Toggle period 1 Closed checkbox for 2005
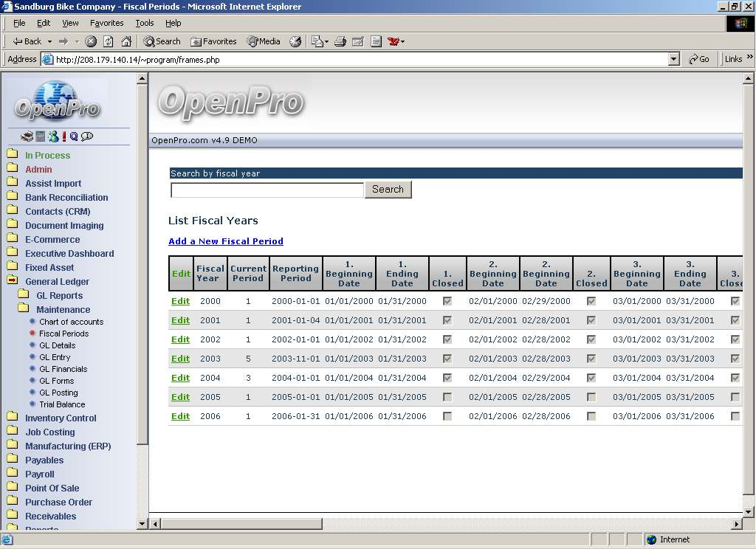Screen dimensions: 756x549 pyautogui.click(x=447, y=397)
